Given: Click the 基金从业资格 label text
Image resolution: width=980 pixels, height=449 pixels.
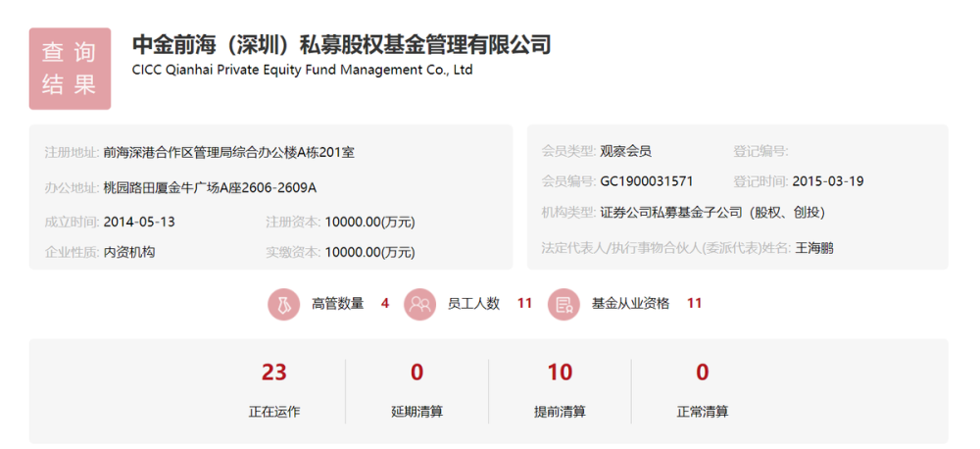Looking at the screenshot, I should pyautogui.click(x=630, y=304).
